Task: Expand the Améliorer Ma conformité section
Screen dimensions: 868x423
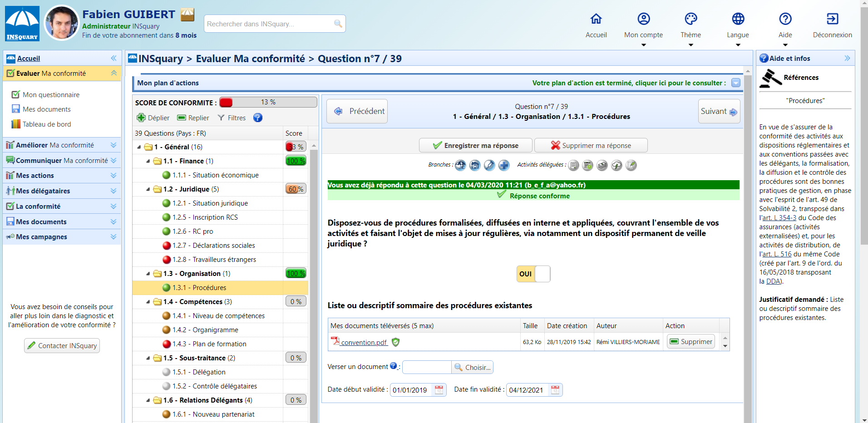Action: point(113,145)
